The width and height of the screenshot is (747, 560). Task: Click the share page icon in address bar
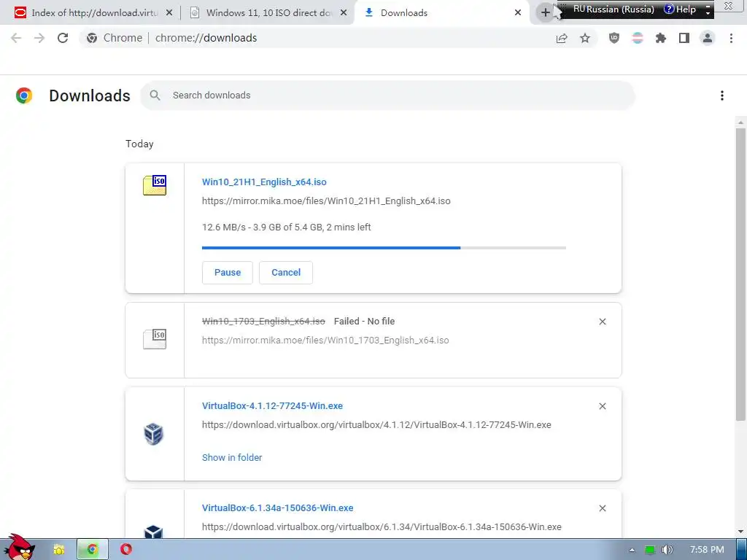562,38
